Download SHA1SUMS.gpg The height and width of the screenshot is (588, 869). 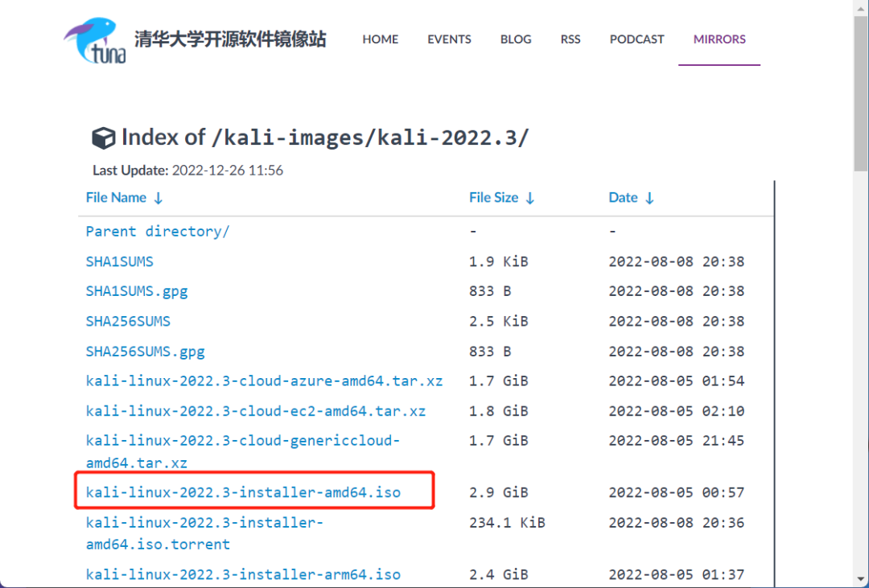pos(136,291)
